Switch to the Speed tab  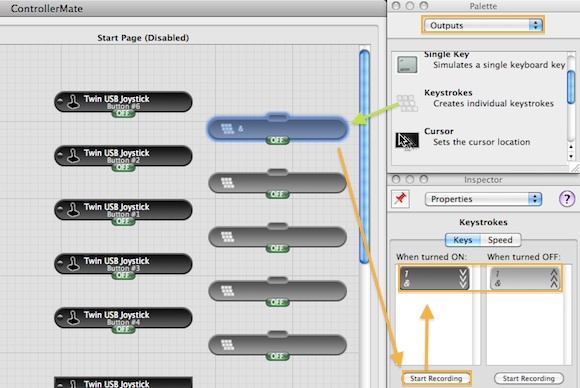(x=500, y=240)
